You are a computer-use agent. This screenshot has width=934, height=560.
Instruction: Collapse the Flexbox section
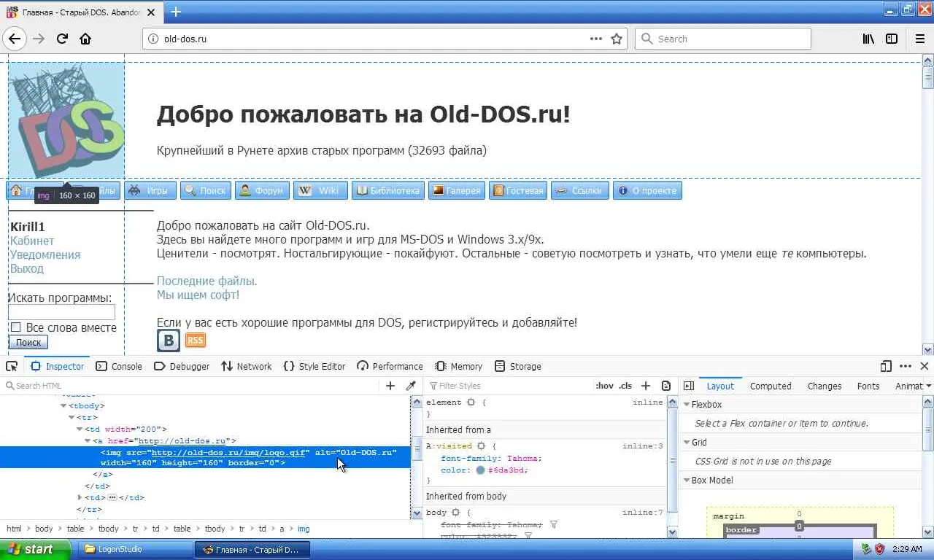[x=687, y=405]
